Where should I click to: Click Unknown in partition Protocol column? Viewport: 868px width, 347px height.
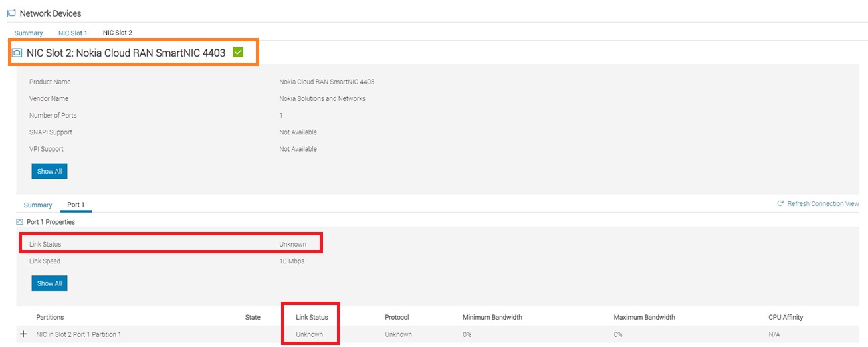pos(398,334)
